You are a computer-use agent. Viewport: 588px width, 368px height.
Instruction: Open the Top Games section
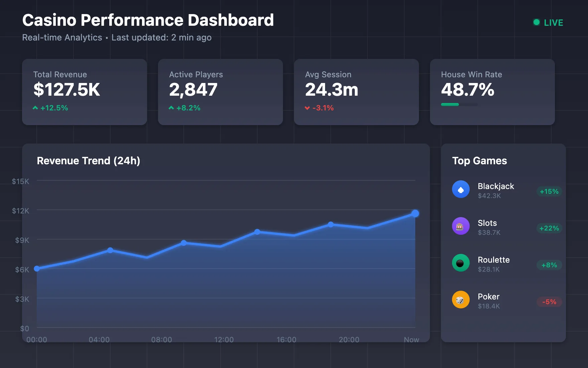[479, 161]
